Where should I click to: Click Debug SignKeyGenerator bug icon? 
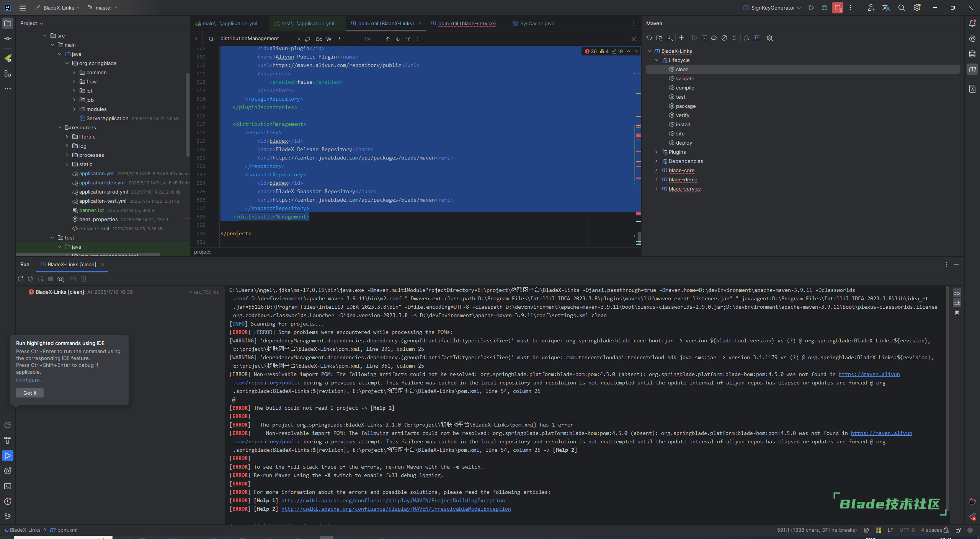824,8
